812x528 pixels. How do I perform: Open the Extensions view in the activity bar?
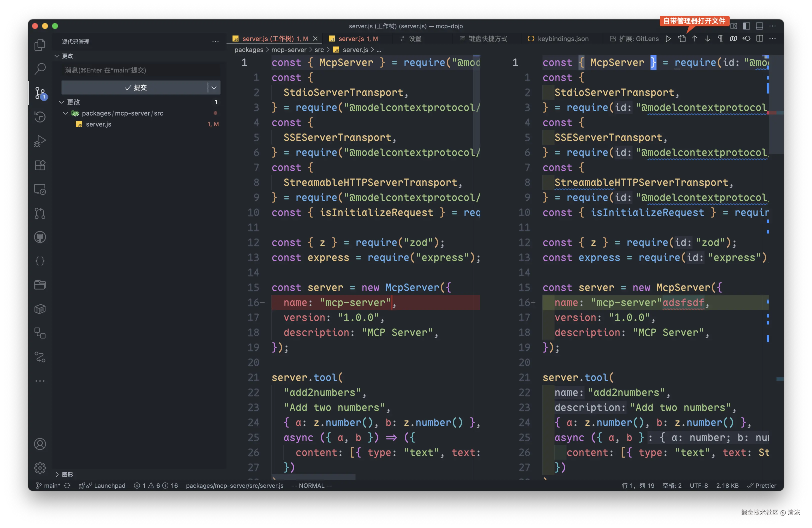pyautogui.click(x=40, y=165)
